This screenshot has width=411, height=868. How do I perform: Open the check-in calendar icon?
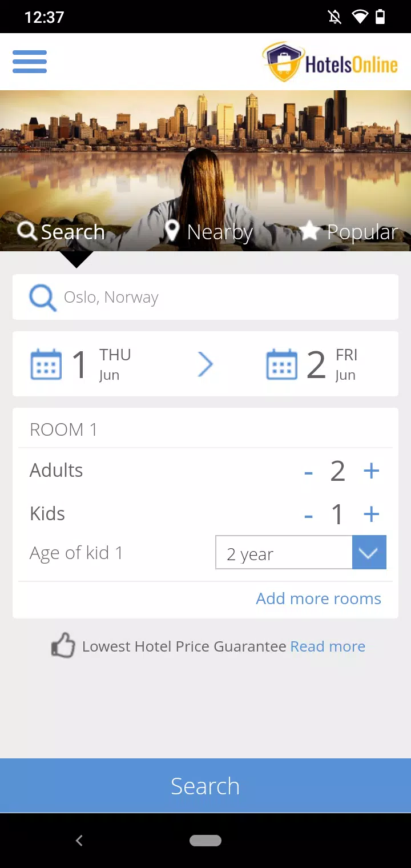pyautogui.click(x=46, y=364)
